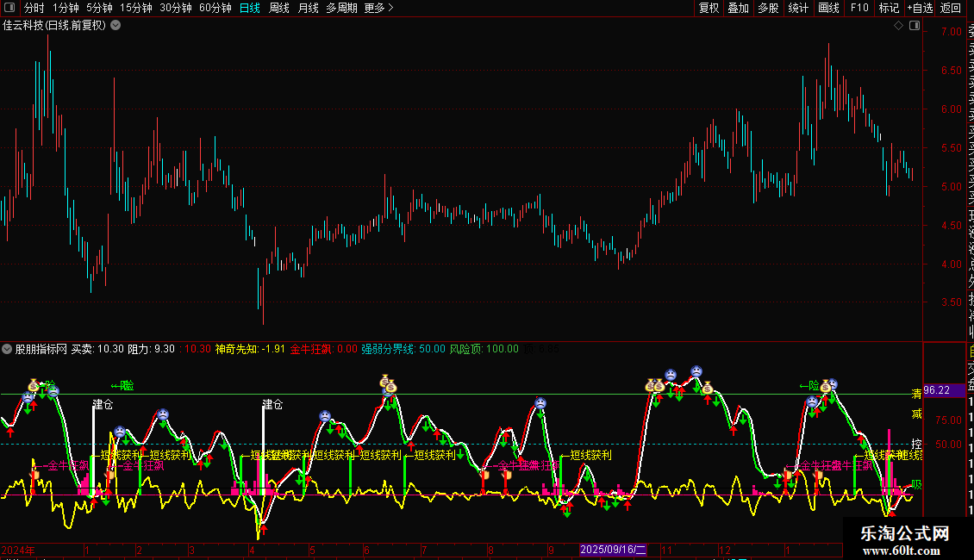Click 神奇先知: -1.91 readout
This screenshot has height=560, width=974.
(250, 349)
